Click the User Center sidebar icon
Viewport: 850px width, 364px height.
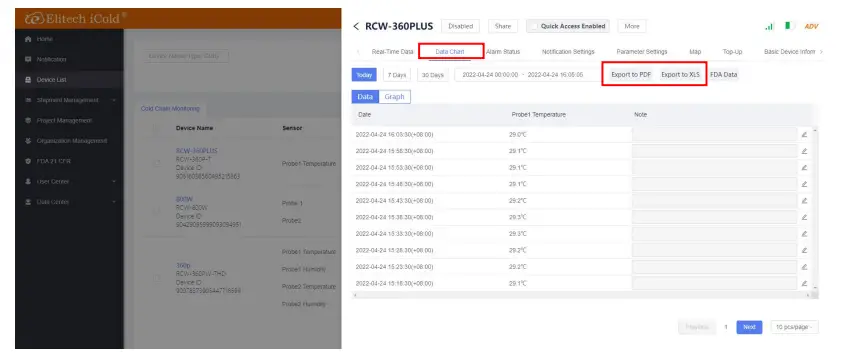(28, 181)
